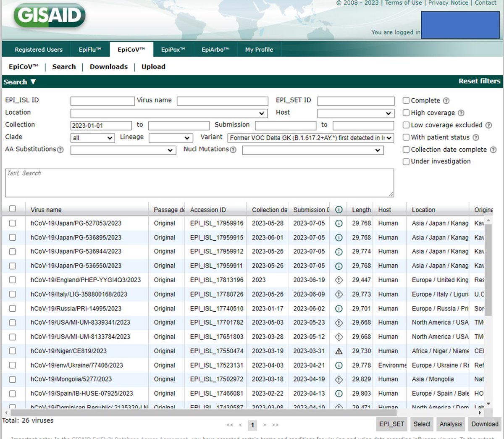Open the Lineage dropdown

[171, 138]
